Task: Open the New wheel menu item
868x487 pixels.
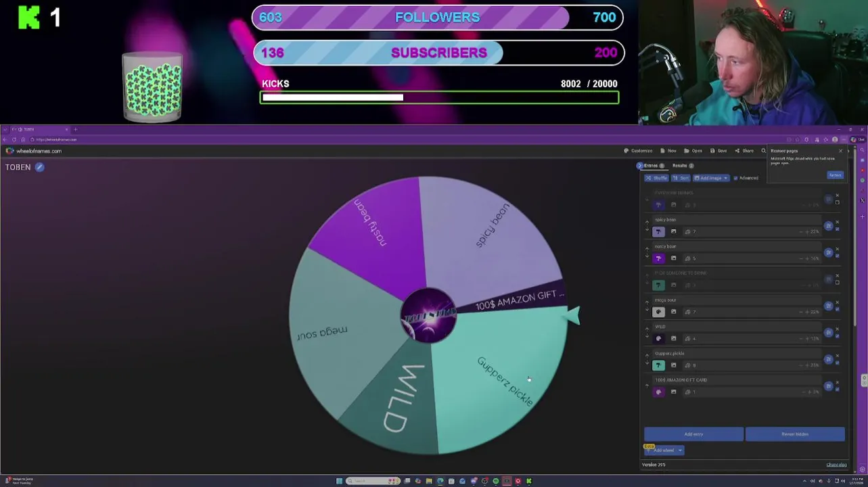Action: coord(668,151)
